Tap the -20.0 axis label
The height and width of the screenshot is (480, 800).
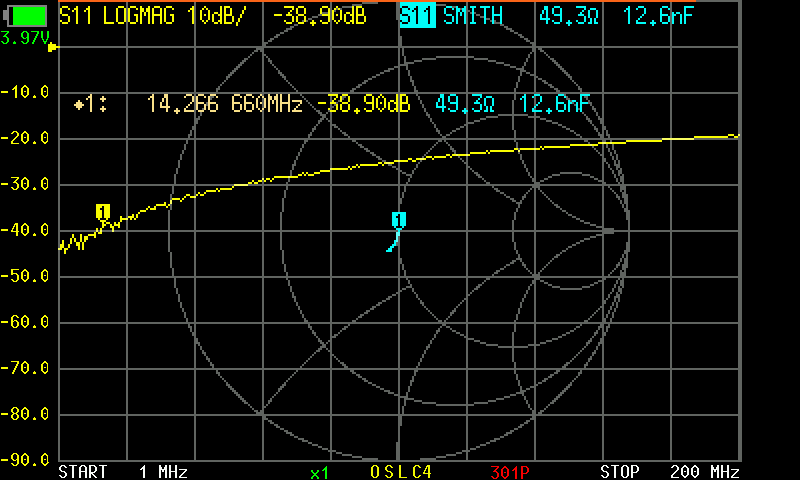click(25, 138)
